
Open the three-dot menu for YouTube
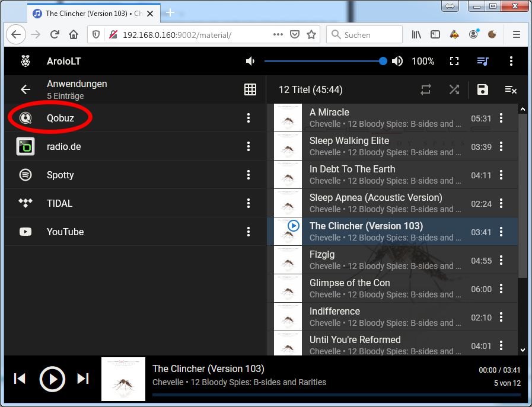click(x=249, y=232)
